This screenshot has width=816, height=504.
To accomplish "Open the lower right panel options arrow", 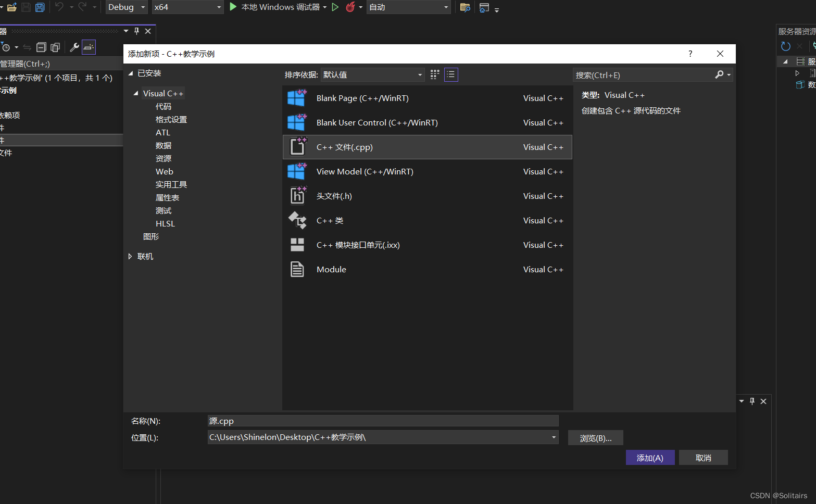I will tap(742, 401).
